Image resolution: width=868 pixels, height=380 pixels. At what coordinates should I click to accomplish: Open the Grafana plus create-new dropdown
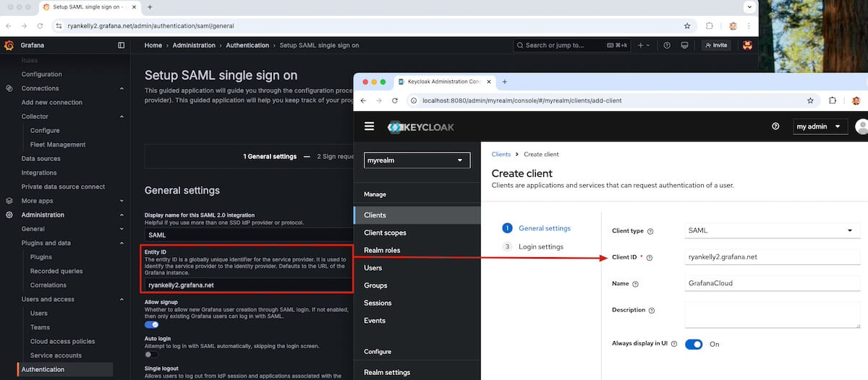click(643, 45)
